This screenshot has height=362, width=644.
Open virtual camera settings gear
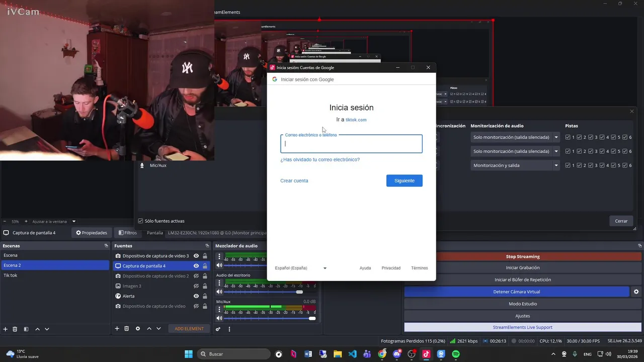[636, 292]
